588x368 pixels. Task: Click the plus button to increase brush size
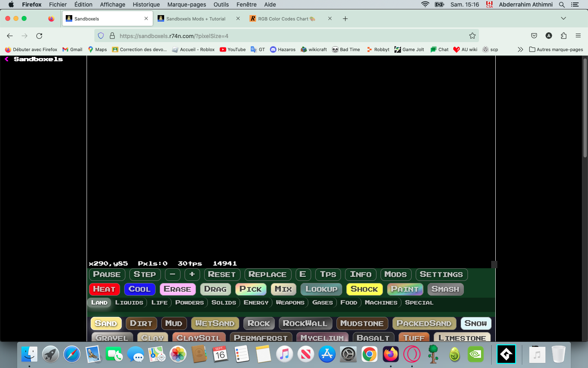[192, 274]
